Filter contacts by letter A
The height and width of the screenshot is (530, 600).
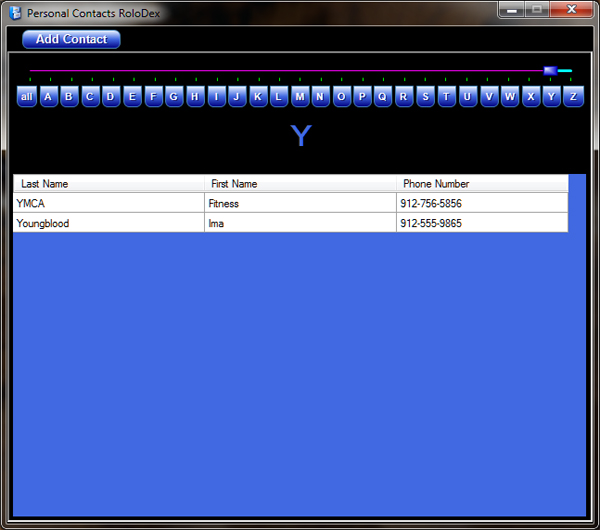point(48,96)
